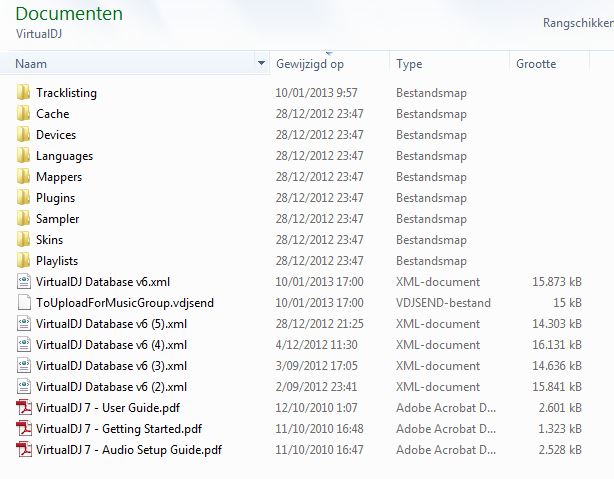
Task: Click the date 12/10/2010 1:07
Action: (316, 408)
